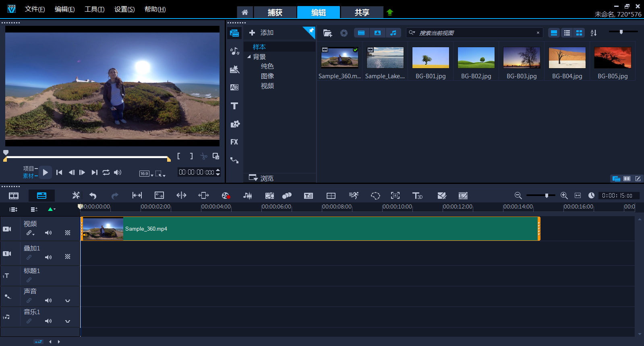
Task: Open the Sound library icon
Action: click(x=234, y=51)
